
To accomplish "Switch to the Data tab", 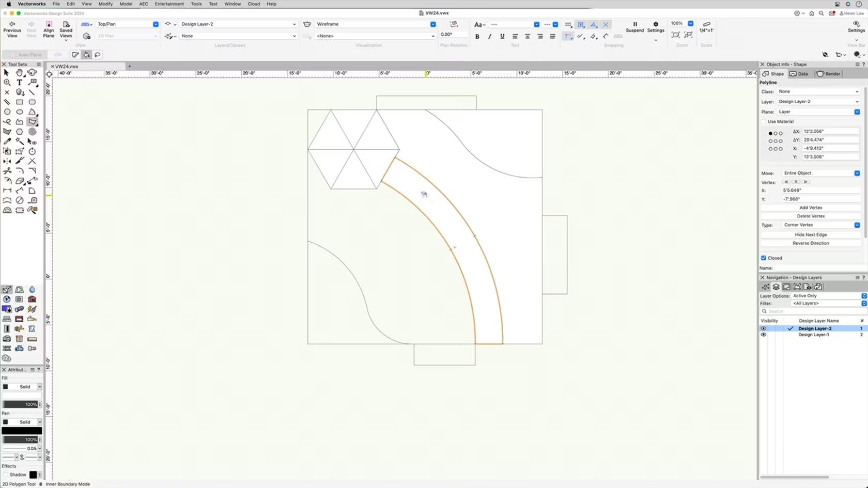I will (x=799, y=74).
